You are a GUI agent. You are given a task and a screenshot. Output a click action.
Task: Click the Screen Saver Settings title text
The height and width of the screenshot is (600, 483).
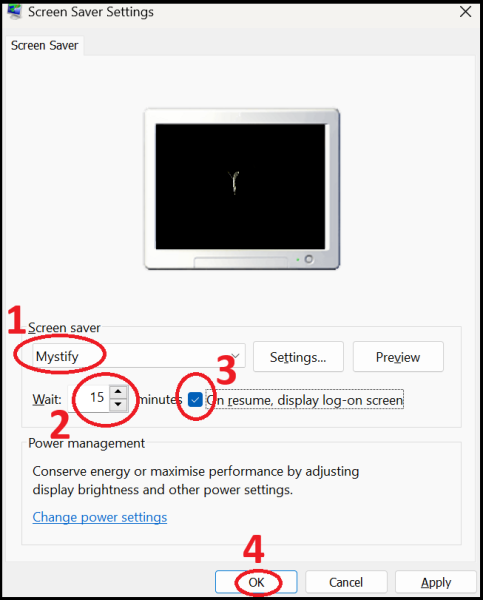(91, 12)
